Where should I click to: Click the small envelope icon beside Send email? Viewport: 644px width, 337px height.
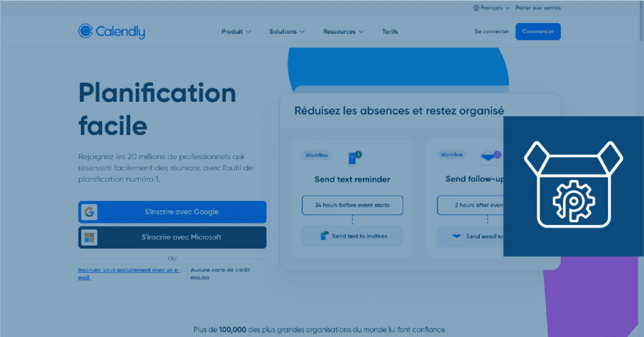click(457, 236)
